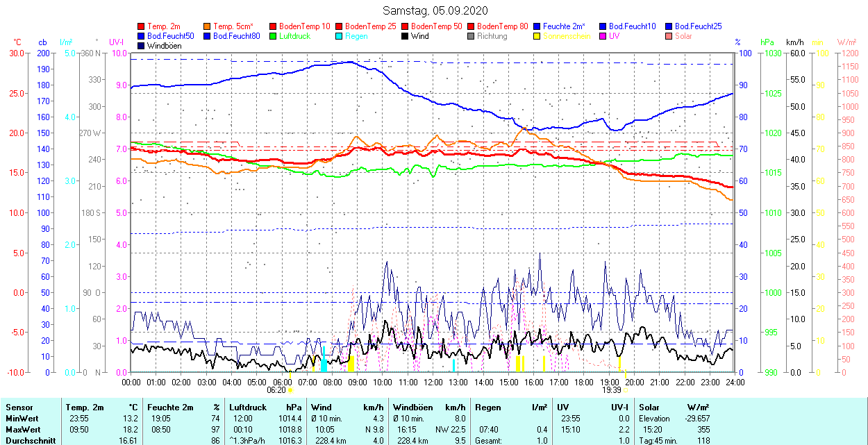Image resolution: width=868 pixels, height=445 pixels.
Task: Click the chart title Samstag, 05.09.2020
Action: pos(435,10)
